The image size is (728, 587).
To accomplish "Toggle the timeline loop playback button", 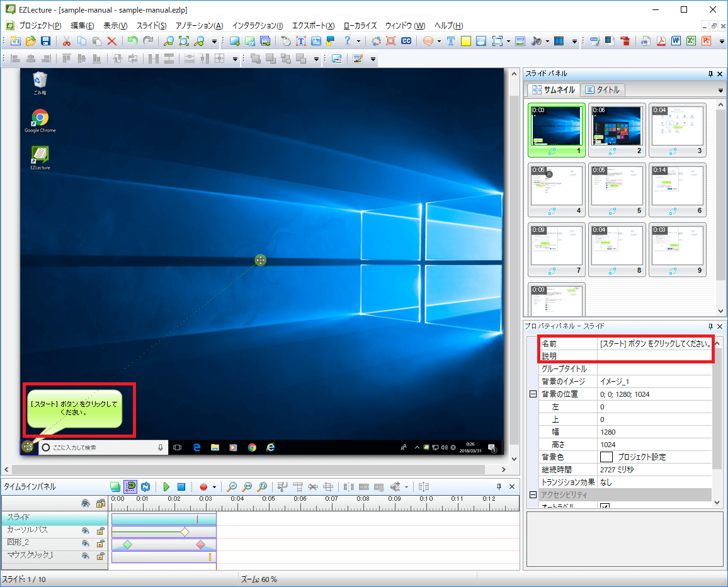I will pos(145,487).
